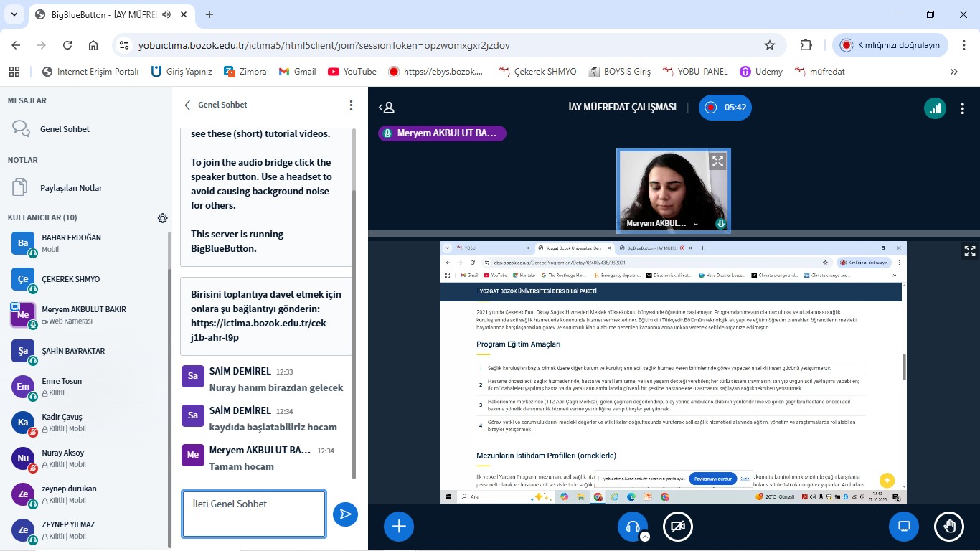Click the connection status signal icon
980x551 pixels.
(933, 108)
